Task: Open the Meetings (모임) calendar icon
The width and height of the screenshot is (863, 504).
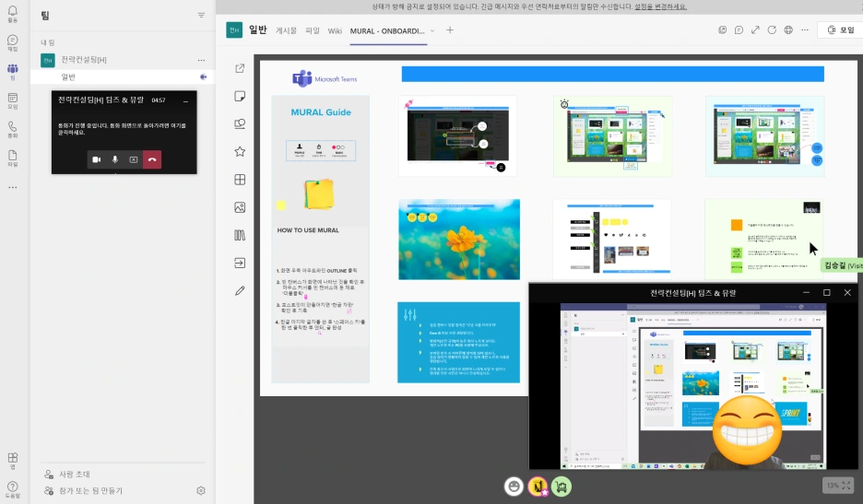Action: point(12,100)
